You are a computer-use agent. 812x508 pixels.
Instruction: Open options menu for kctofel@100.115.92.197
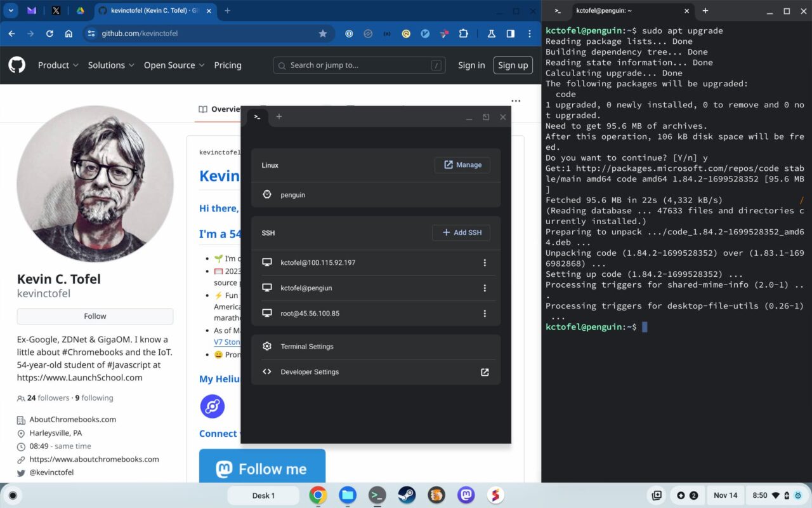(x=485, y=262)
